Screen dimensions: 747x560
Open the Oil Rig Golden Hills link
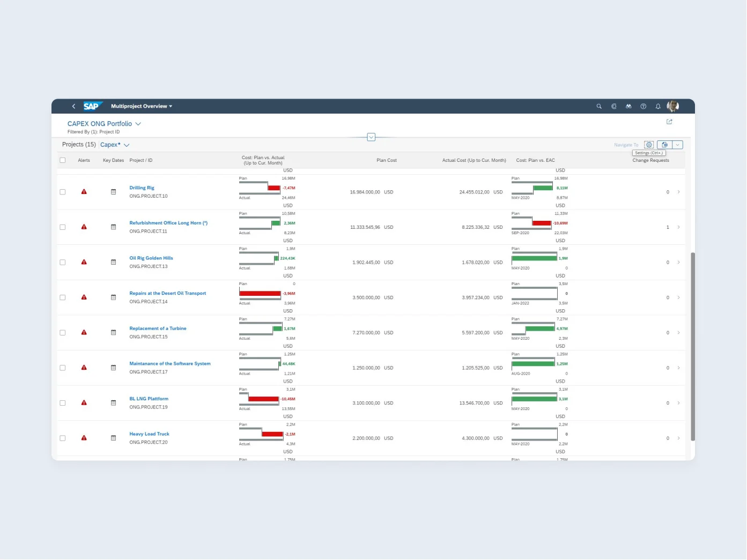pos(151,258)
